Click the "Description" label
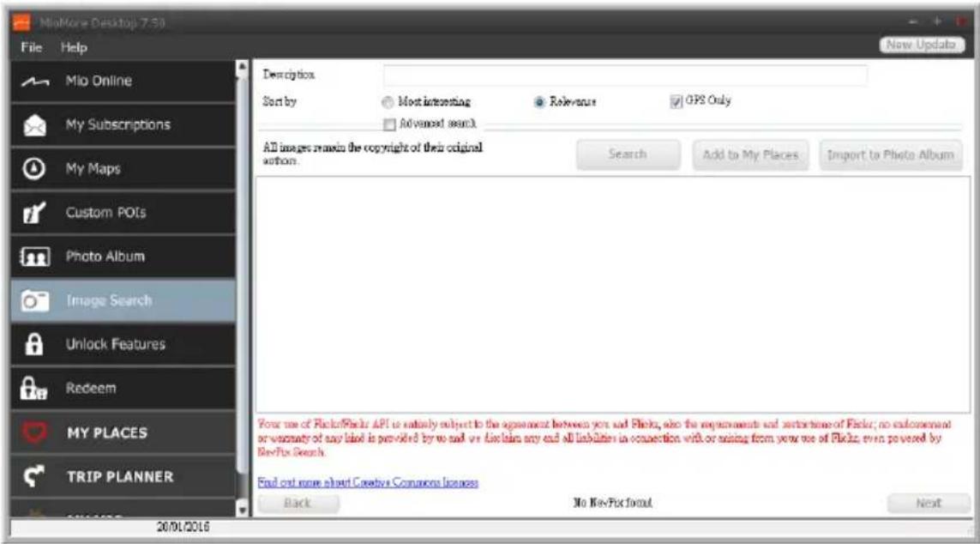980x544 pixels. (288, 75)
